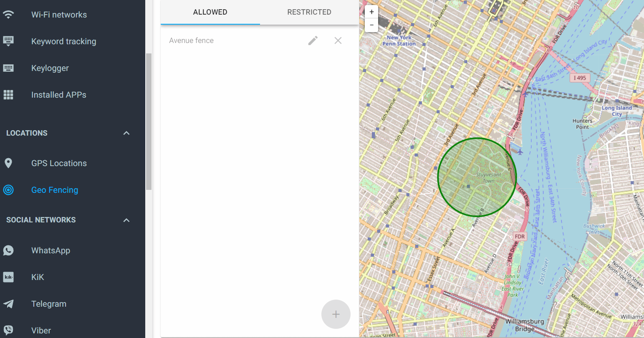Image resolution: width=644 pixels, height=338 pixels.
Task: Click the Viber icon in the sidebar
Action: point(8,330)
